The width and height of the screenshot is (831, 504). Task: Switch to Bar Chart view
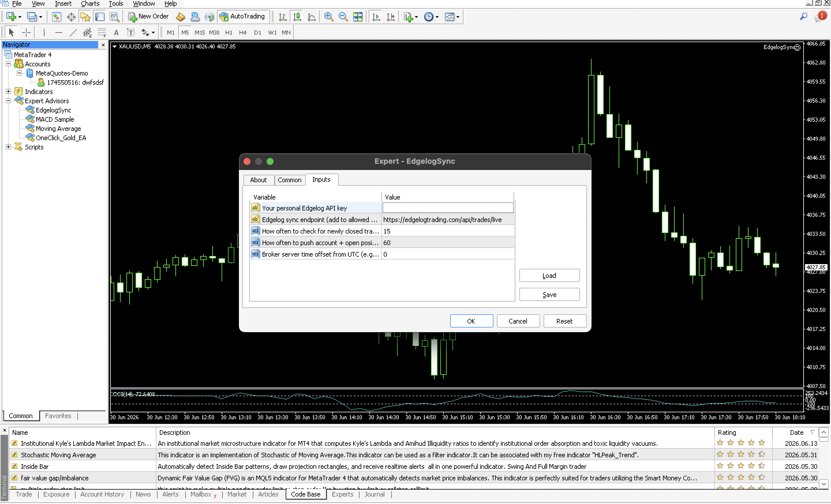click(282, 16)
